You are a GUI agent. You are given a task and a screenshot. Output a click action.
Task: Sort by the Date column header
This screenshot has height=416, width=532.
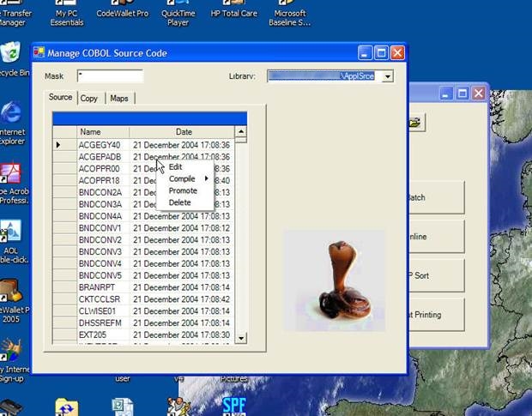coord(182,132)
